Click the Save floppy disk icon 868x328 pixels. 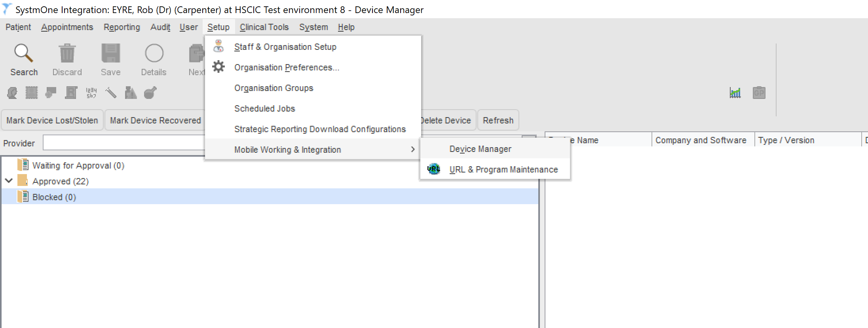point(110,53)
